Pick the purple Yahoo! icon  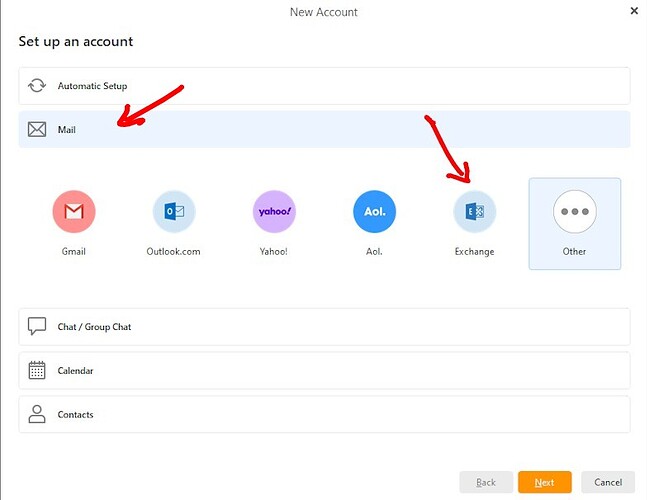point(274,211)
